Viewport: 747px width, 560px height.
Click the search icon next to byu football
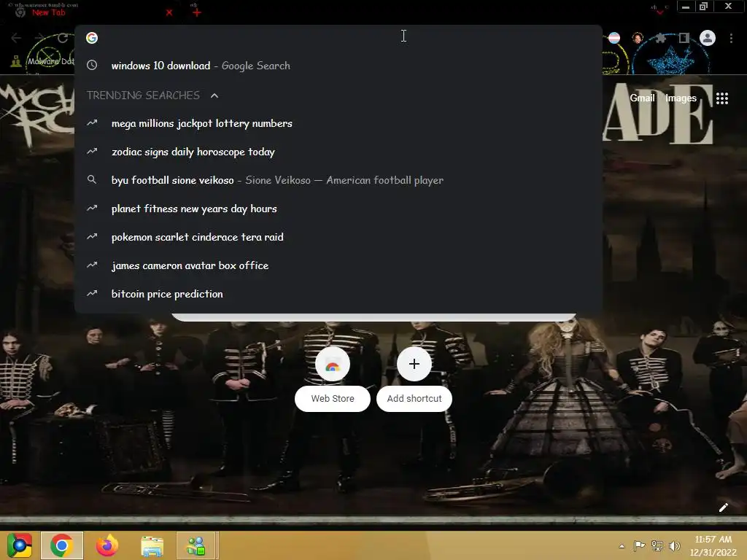click(x=92, y=179)
